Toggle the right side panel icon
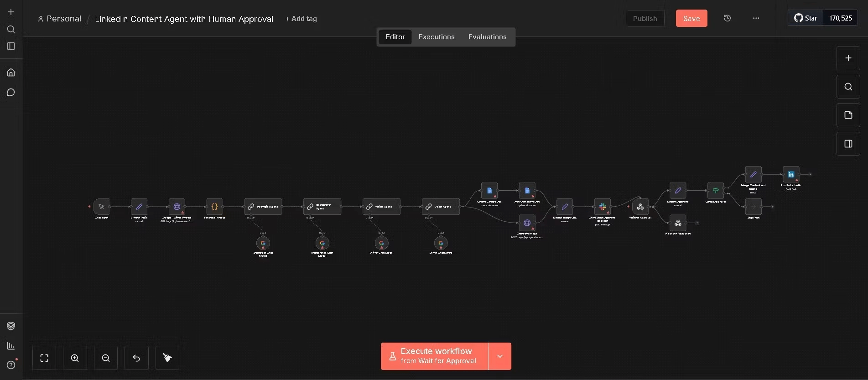868x380 pixels. tap(848, 144)
